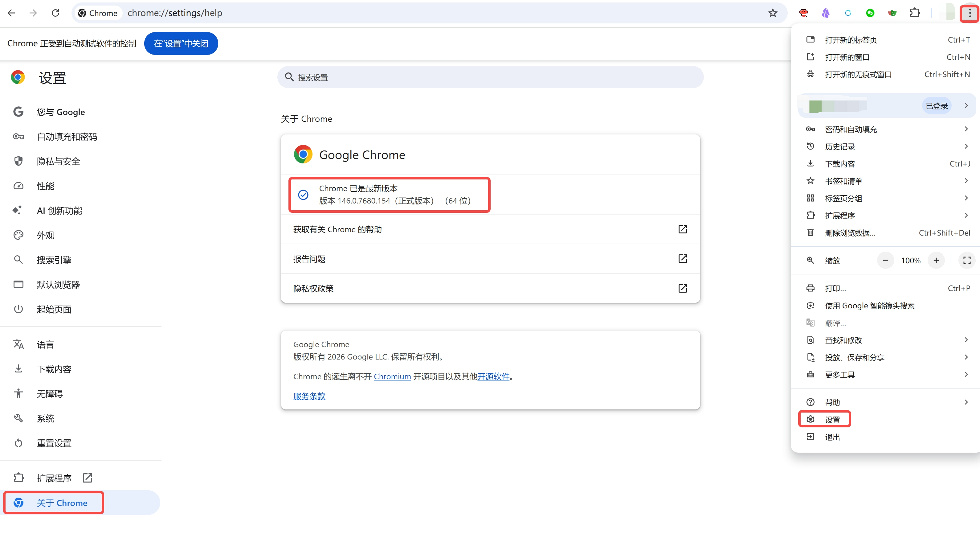Open 默认浏览器 settings section

(81, 284)
